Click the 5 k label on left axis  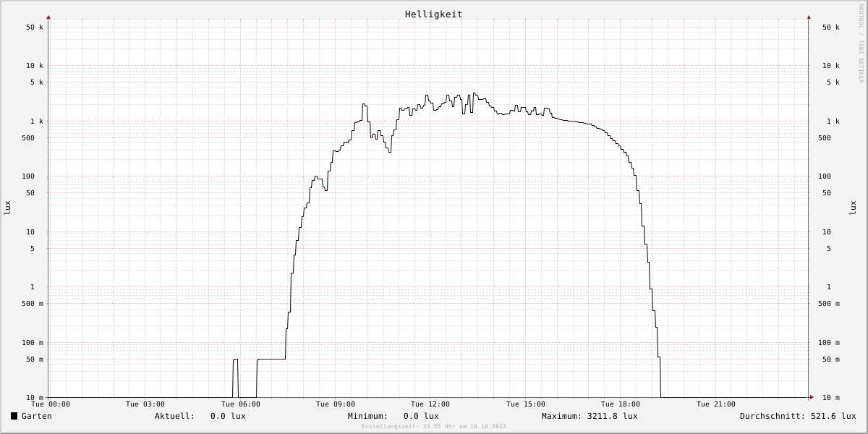[37, 82]
